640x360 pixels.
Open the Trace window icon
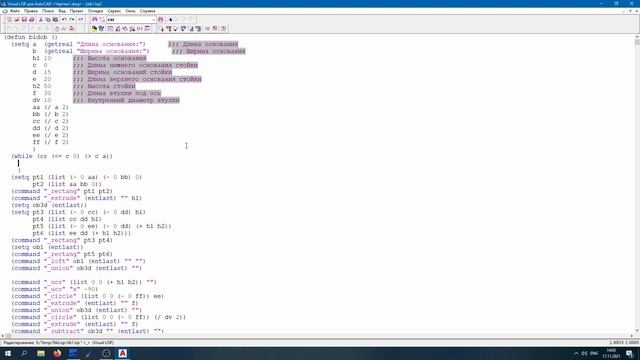click(125, 29)
